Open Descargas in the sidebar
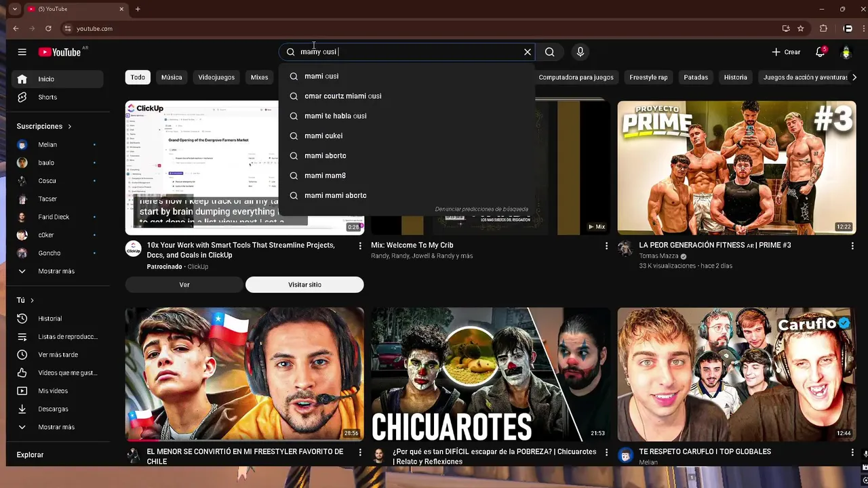 point(59,409)
